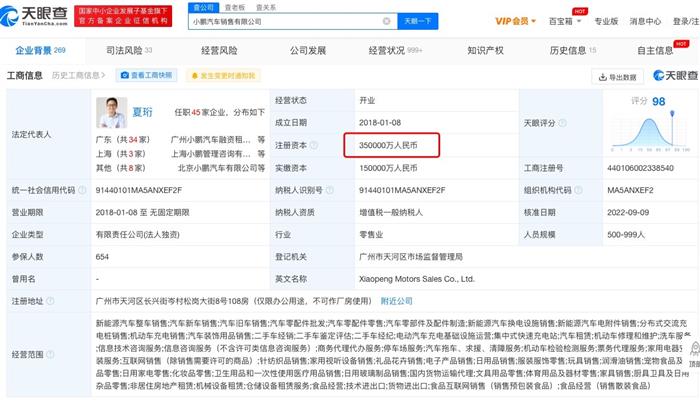Image resolution: width=700 pixels, height=414 pixels.
Task: Open the 消息中心 link
Action: point(645,21)
